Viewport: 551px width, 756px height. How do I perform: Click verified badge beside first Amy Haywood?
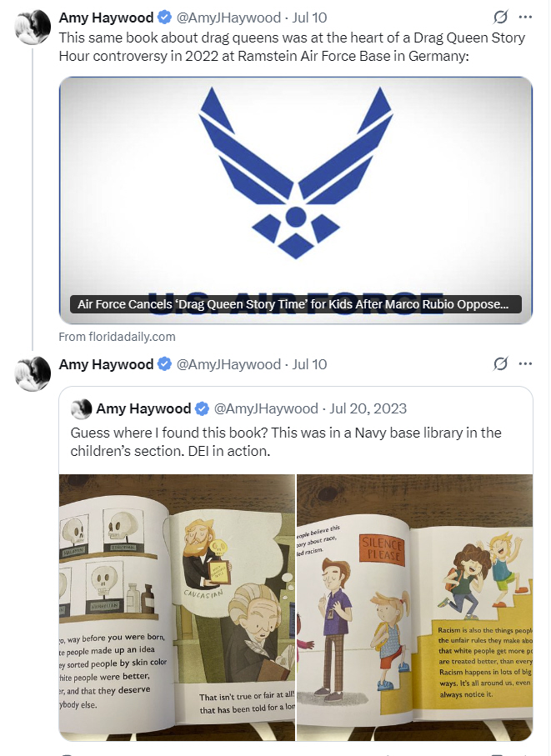165,18
